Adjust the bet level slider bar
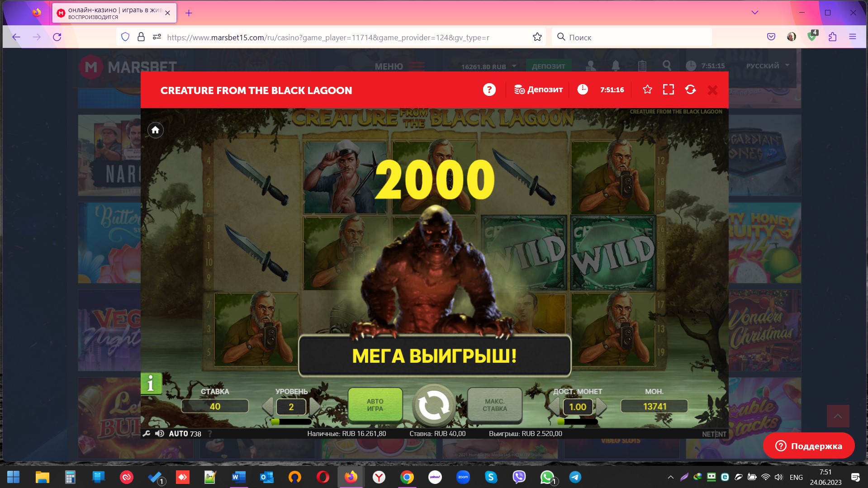The image size is (868, 488). [291, 422]
